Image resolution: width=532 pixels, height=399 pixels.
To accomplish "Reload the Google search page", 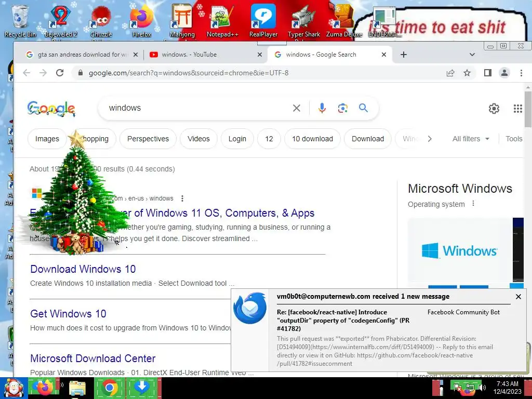I will (x=60, y=73).
